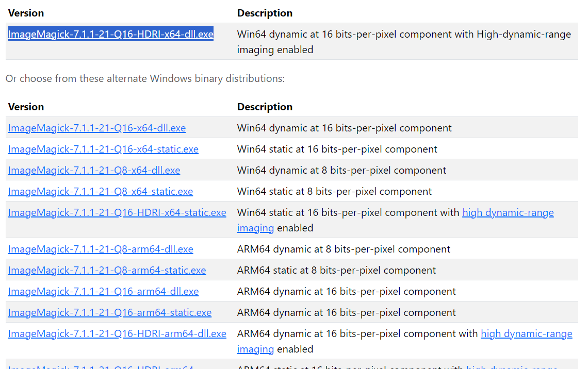Click the ImageMagick-7.1.1-21-Q16-x64-static.exe link

tap(103, 149)
